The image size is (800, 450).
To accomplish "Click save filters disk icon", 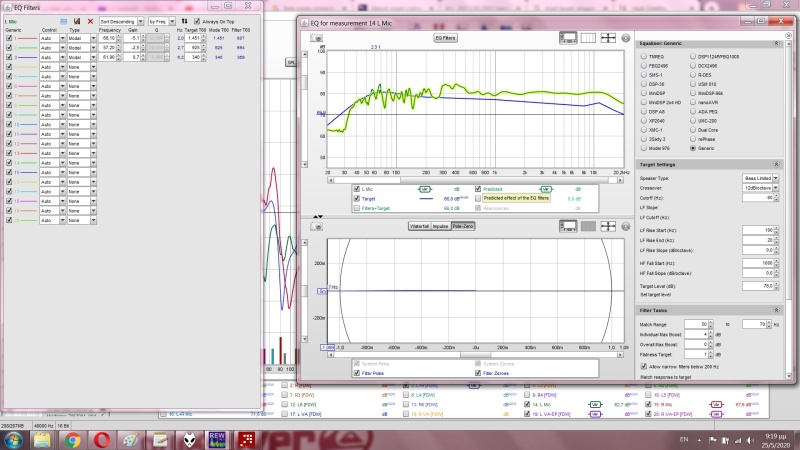I will pyautogui.click(x=77, y=21).
